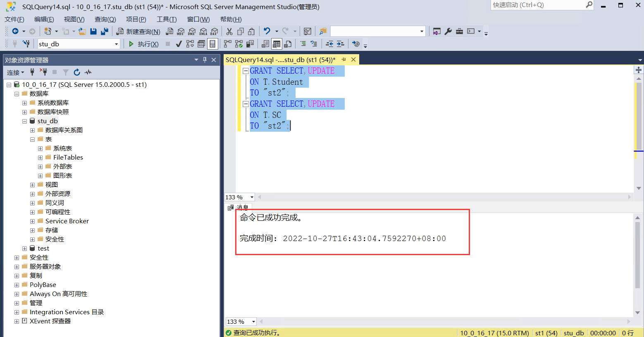Open the 工具(T) menu
This screenshot has height=337, width=644.
pos(167,19)
